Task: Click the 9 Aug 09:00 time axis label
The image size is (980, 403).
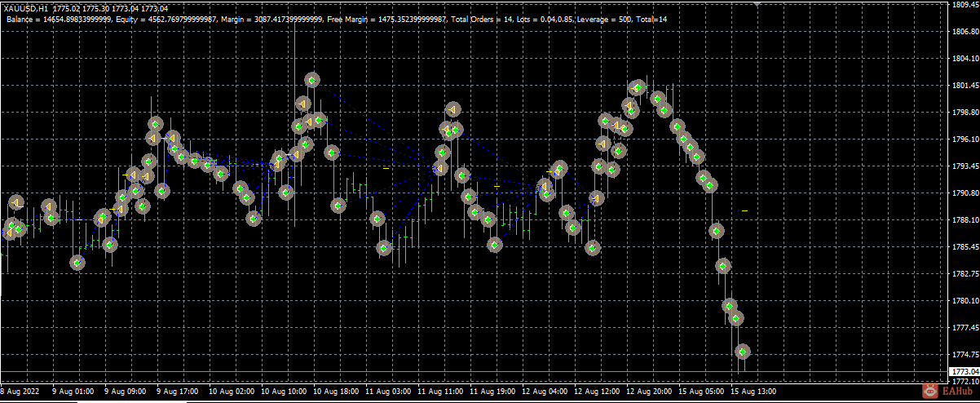Action: tap(125, 392)
